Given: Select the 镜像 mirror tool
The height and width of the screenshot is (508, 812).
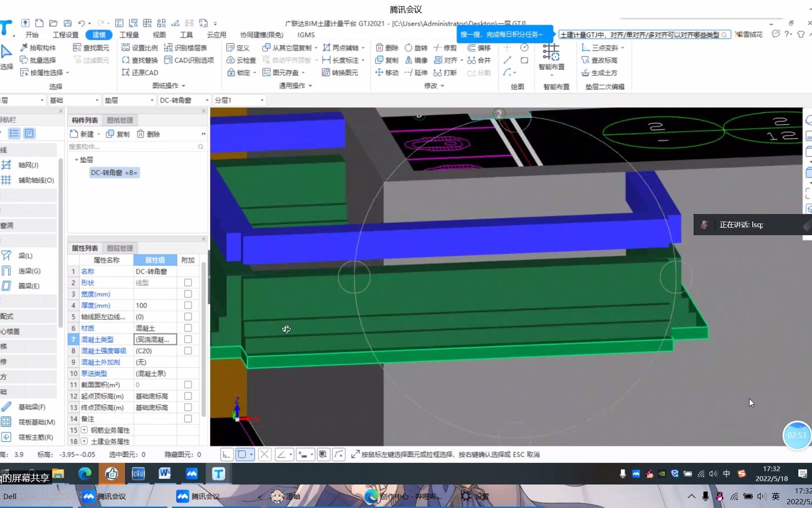Looking at the screenshot, I should click(416, 60).
